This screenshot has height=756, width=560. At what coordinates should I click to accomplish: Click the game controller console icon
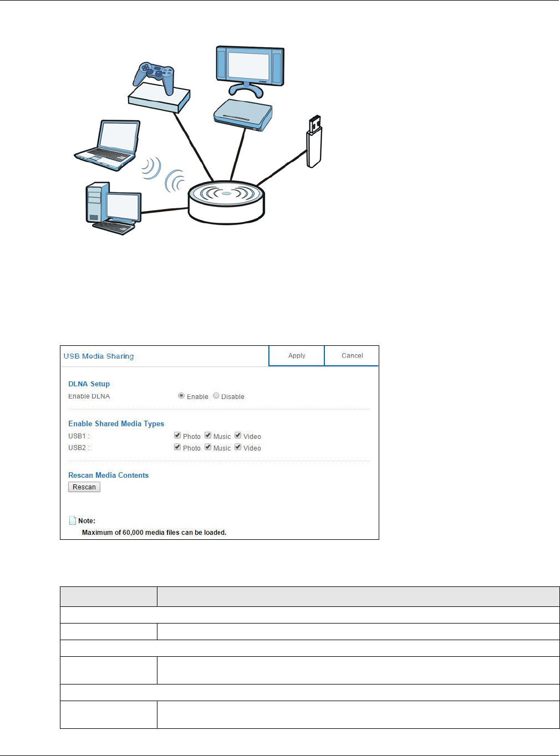click(x=159, y=87)
